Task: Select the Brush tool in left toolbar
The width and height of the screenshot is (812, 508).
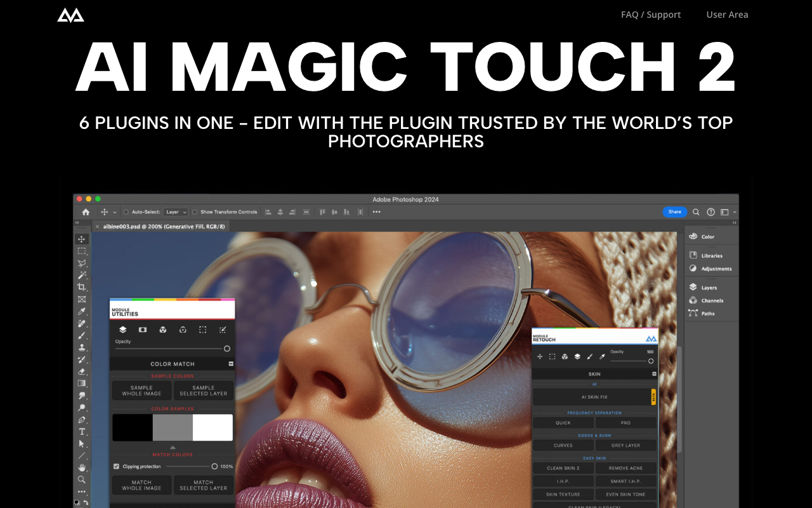Action: (x=82, y=335)
